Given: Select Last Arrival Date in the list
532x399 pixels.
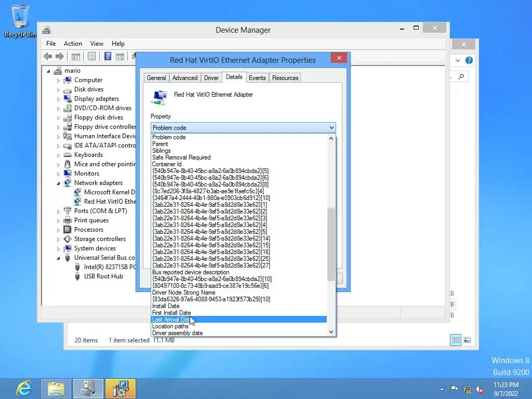Looking at the screenshot, I should pos(239,320).
